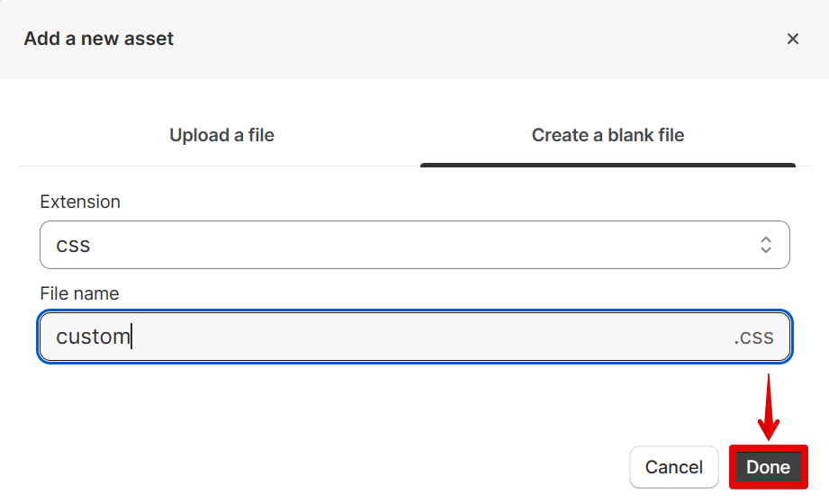Click the dark underline beneath Create a blank file

(x=608, y=165)
